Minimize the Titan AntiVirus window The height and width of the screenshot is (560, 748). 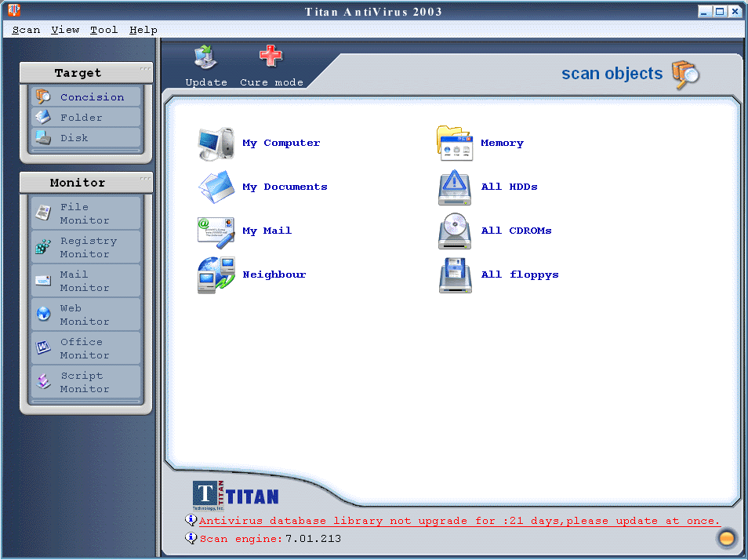(x=705, y=11)
